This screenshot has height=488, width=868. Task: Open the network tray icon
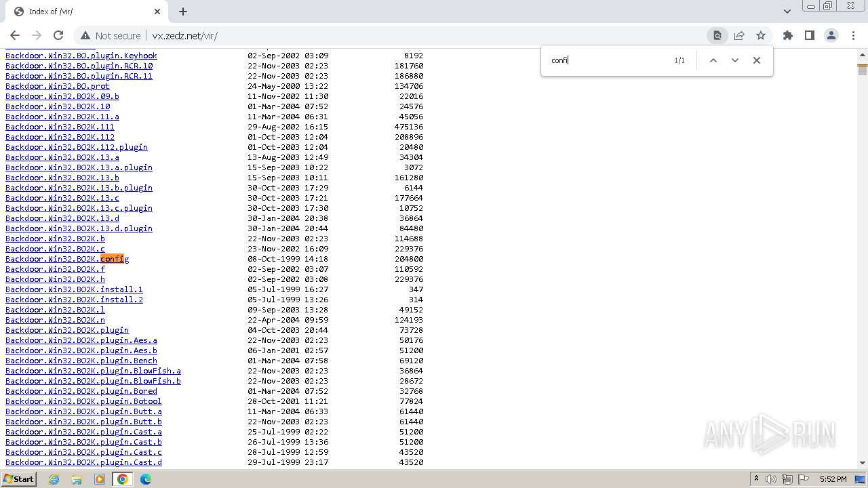pyautogui.click(x=787, y=479)
